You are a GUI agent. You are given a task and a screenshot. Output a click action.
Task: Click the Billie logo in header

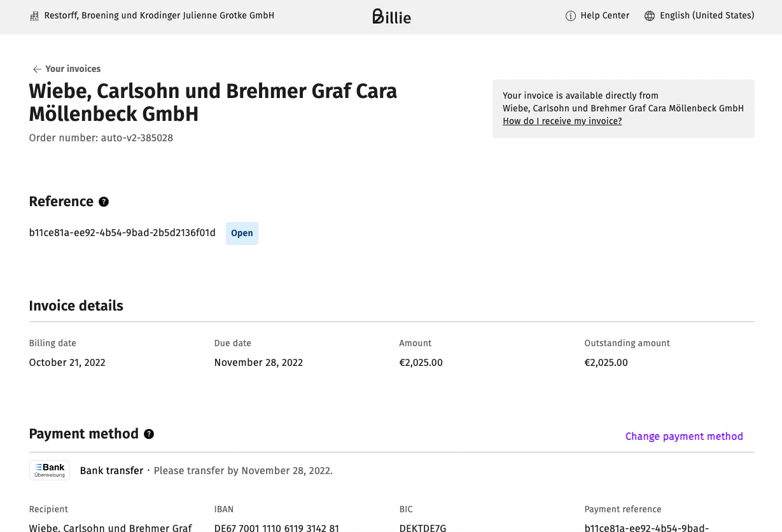pyautogui.click(x=391, y=16)
